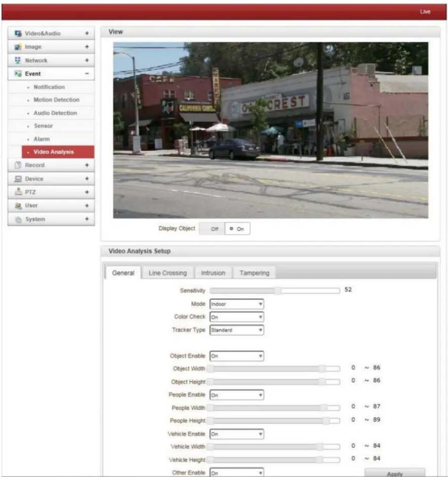Expand the Record section plus sign

pos(87,165)
